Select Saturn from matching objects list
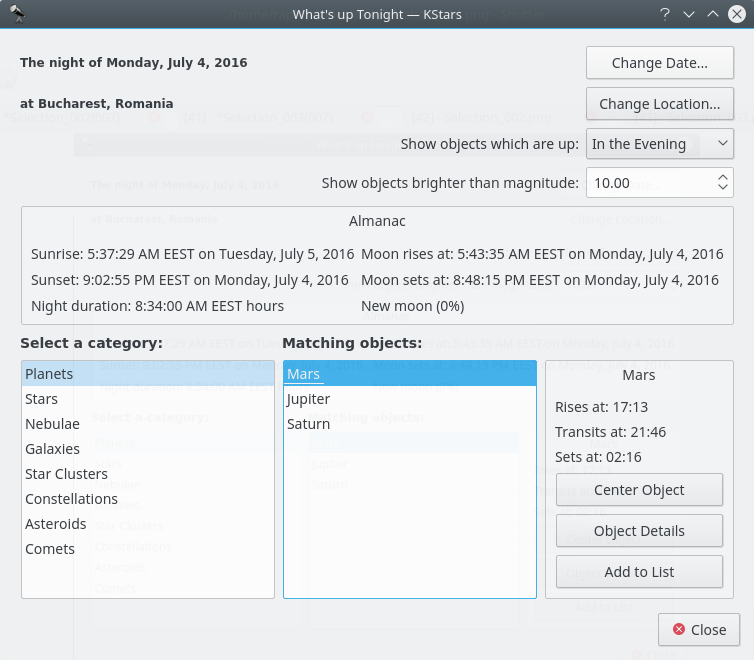The width and height of the screenshot is (754, 660). click(x=308, y=424)
